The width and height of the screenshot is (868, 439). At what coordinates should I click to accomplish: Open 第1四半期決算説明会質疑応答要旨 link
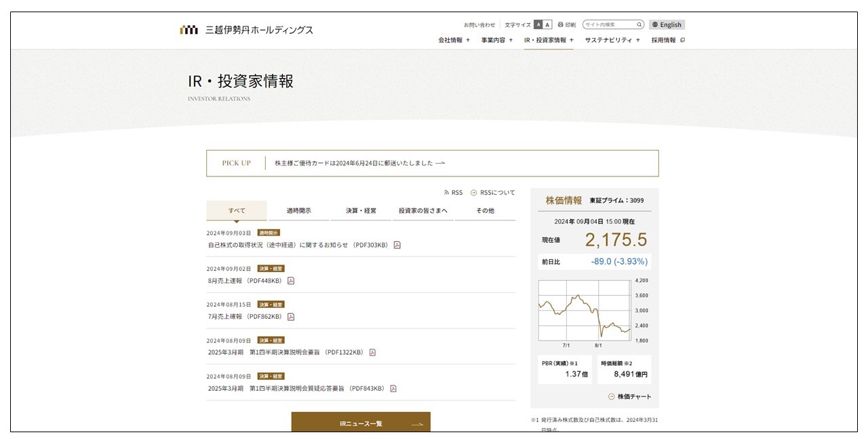point(296,389)
